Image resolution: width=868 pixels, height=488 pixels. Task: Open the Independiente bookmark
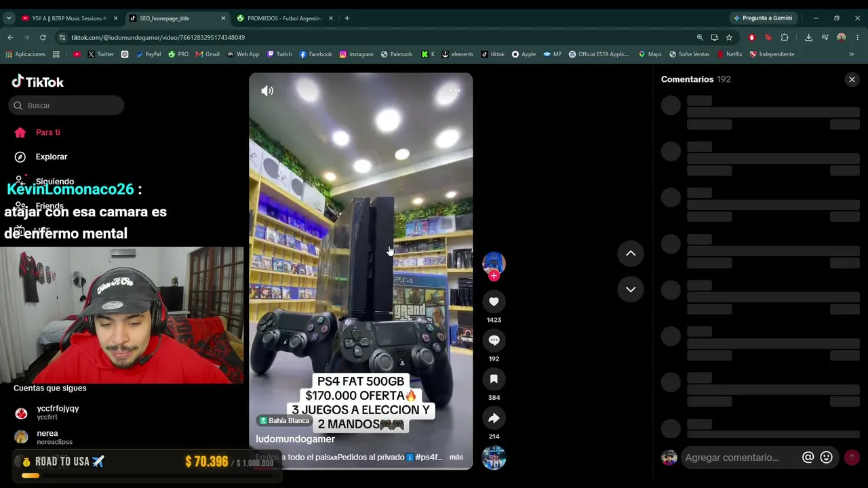(772, 54)
